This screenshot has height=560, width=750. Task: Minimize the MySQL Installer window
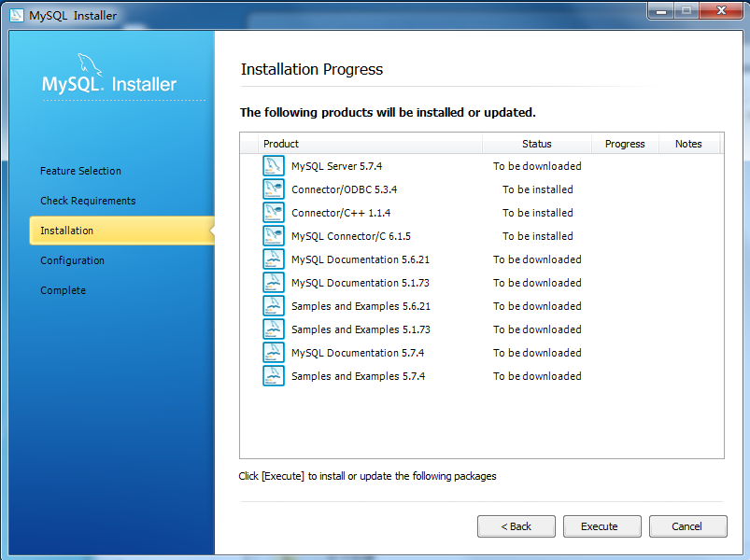[661, 10]
